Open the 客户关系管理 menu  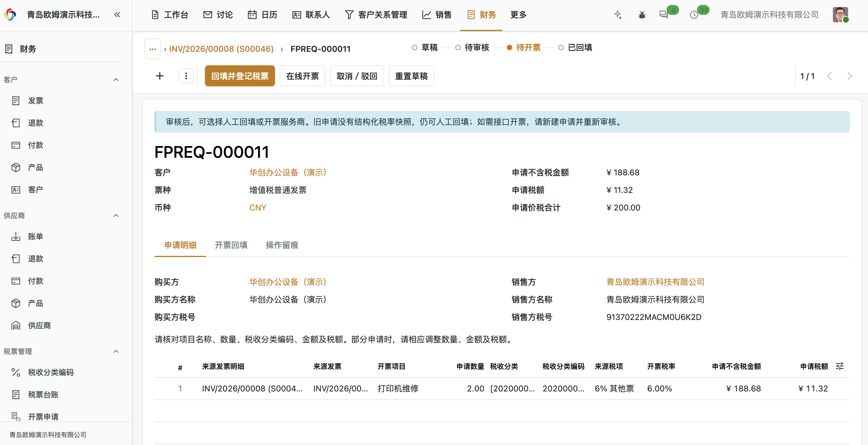click(376, 15)
